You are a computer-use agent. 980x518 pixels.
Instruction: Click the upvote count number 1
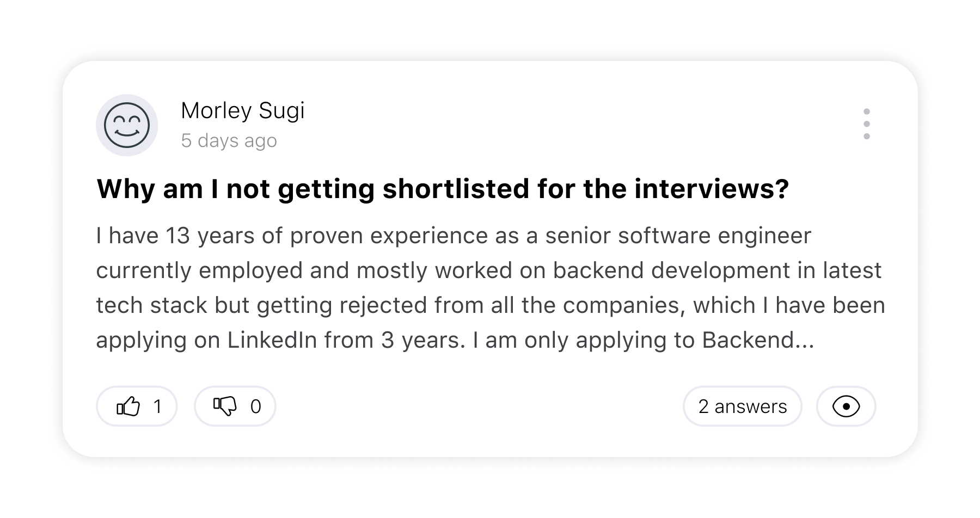(157, 406)
